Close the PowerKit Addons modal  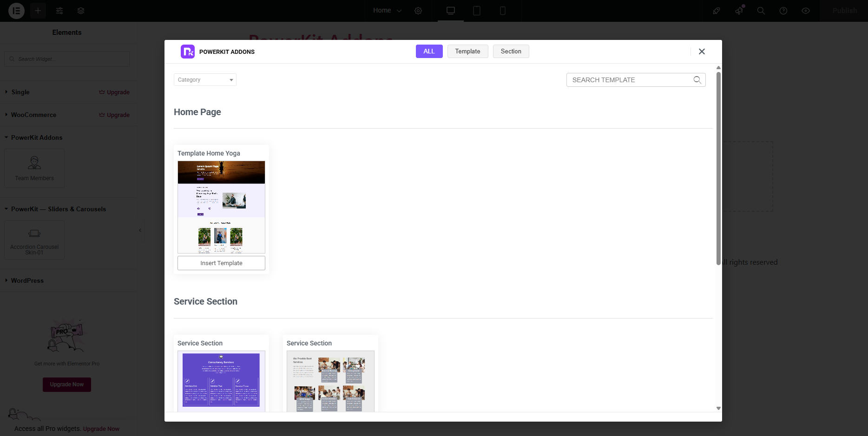(702, 52)
